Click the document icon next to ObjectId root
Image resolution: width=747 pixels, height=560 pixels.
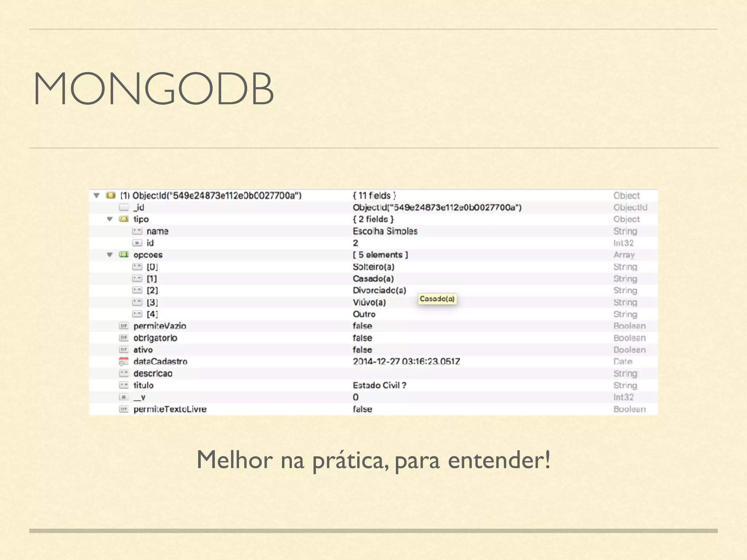[111, 196]
